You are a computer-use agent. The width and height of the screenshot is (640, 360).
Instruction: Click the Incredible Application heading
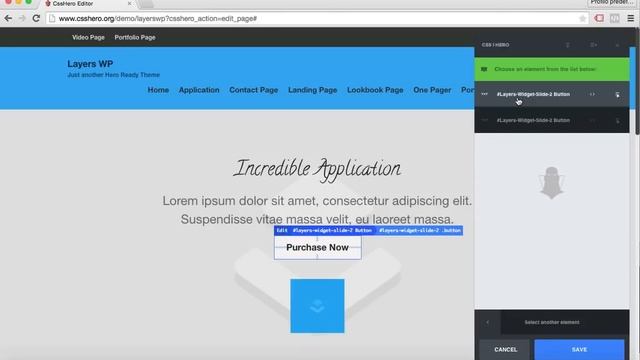[317, 169]
